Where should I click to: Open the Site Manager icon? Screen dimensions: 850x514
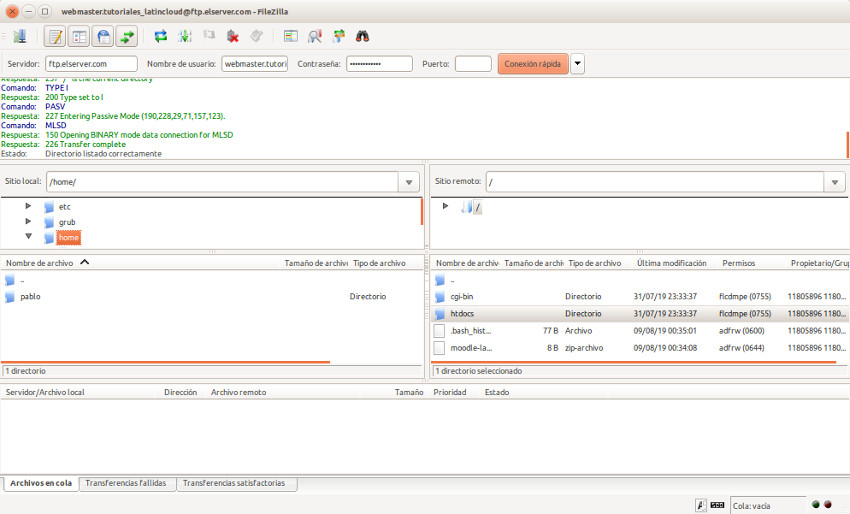click(x=20, y=36)
